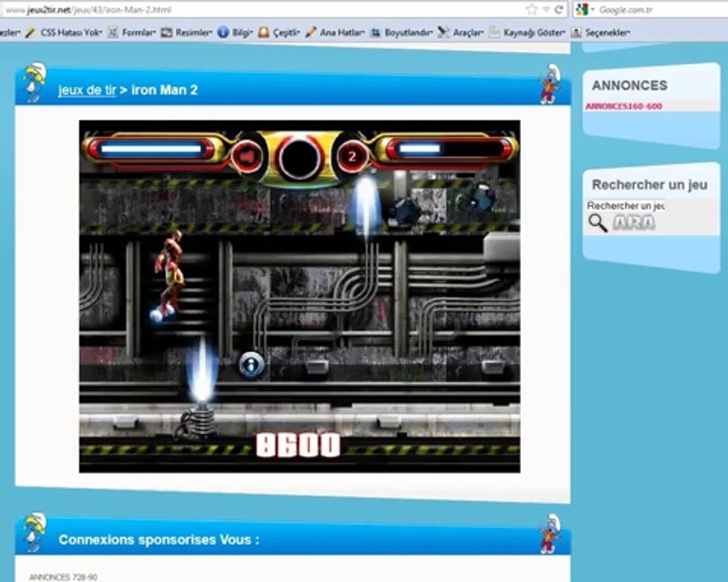Click the blue info orb pickup
Image resolution: width=728 pixels, height=582 pixels.
click(252, 365)
